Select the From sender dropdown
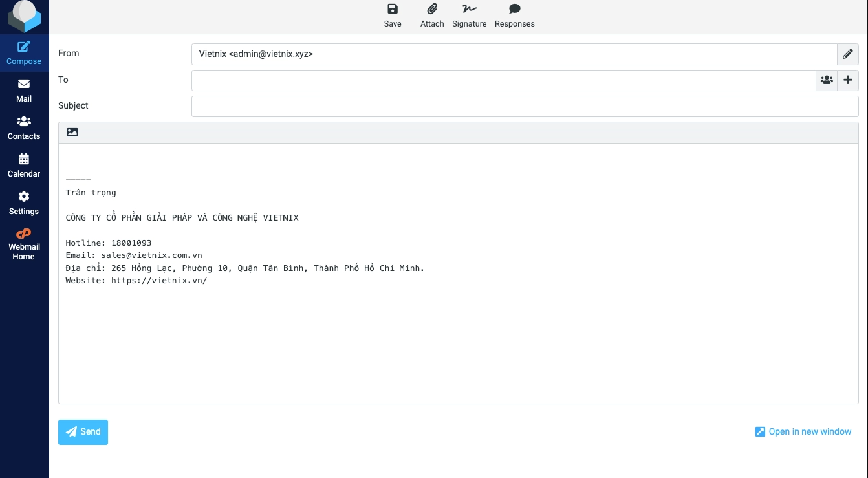This screenshot has height=478, width=868. click(x=514, y=54)
